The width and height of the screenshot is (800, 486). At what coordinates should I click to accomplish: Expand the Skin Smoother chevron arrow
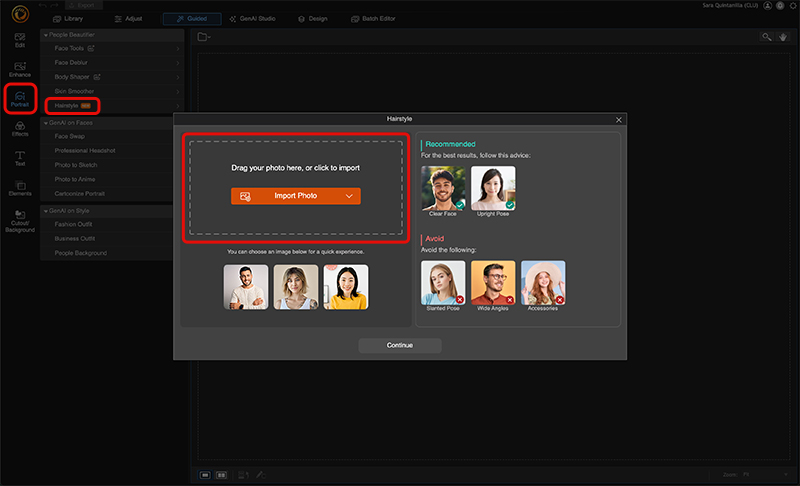(178, 91)
